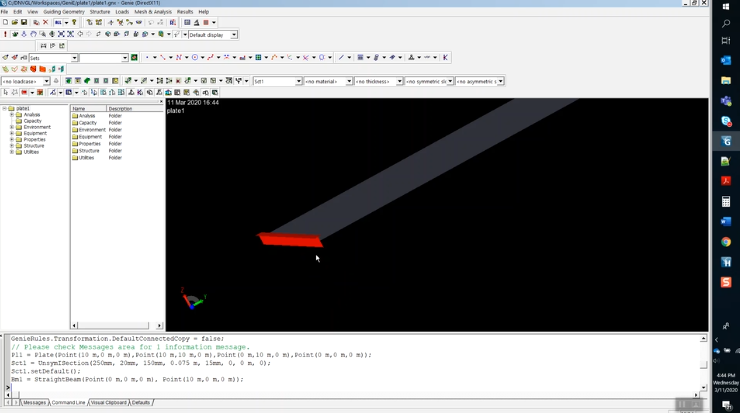Collapse the plate1 root tree node
This screenshot has width=740, height=413.
[x=4, y=109]
